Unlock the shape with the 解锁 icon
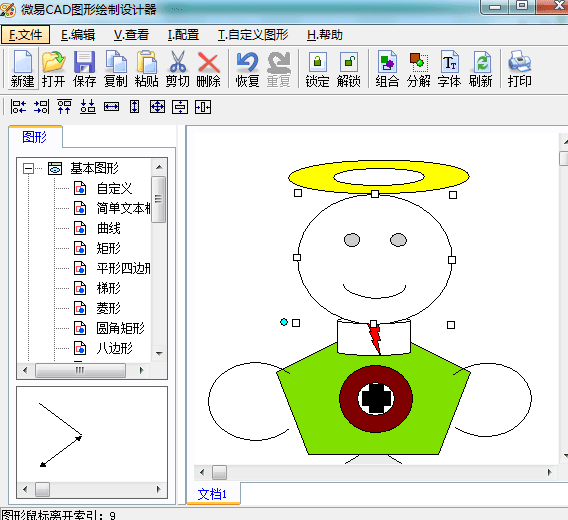 349,69
